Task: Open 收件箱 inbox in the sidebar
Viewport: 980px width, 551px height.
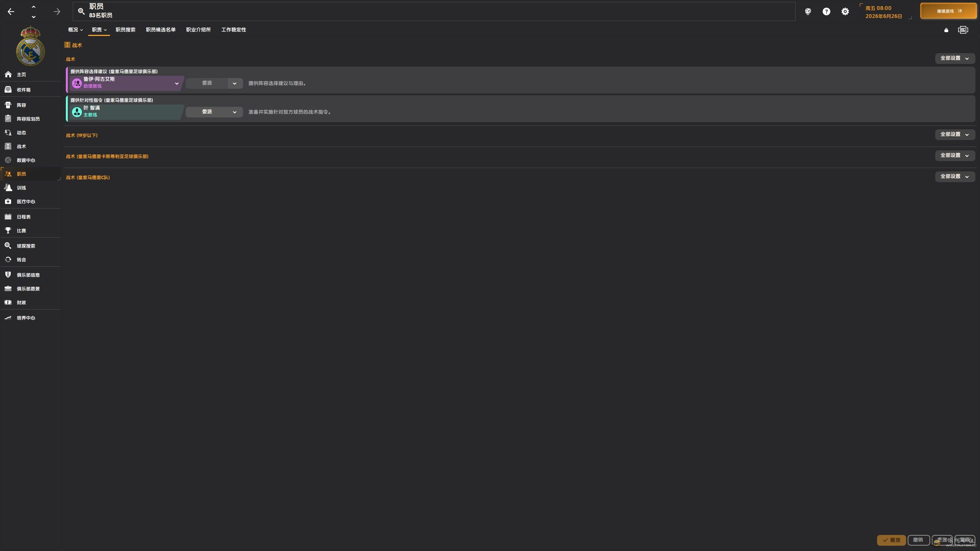Action: pyautogui.click(x=23, y=90)
